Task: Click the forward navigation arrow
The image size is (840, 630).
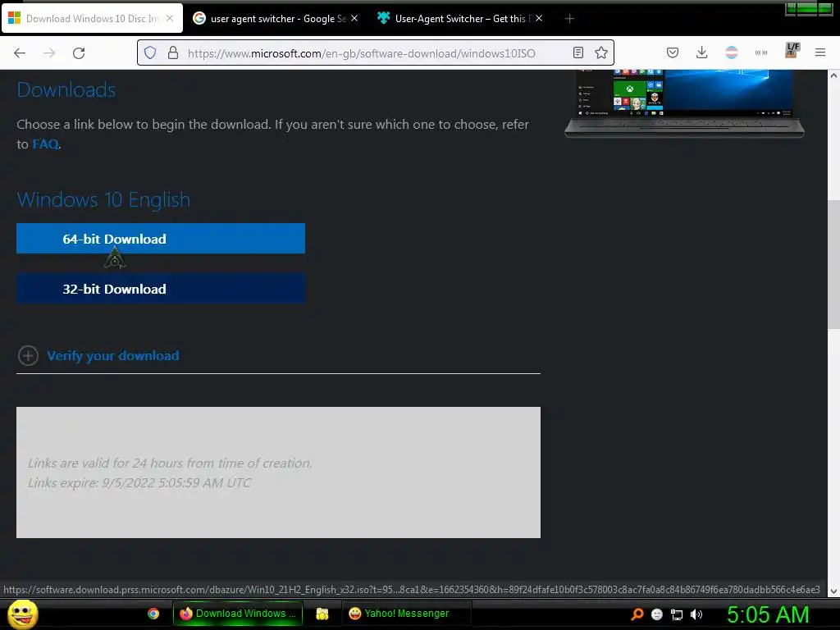Action: 49,53
